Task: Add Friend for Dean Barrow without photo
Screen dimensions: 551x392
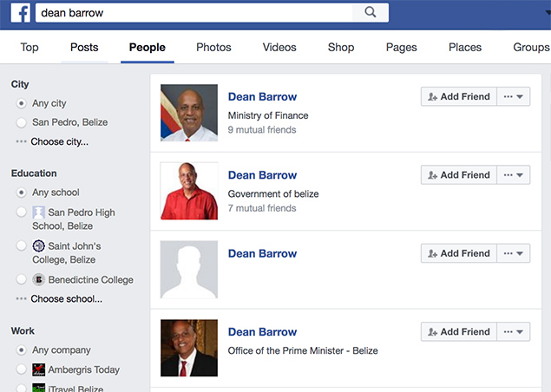Action: coord(459,253)
